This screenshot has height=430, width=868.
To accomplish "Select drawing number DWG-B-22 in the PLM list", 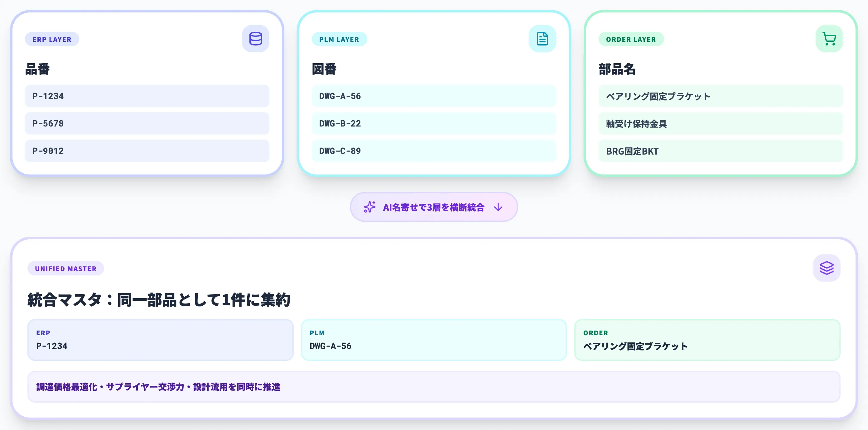I will 434,124.
